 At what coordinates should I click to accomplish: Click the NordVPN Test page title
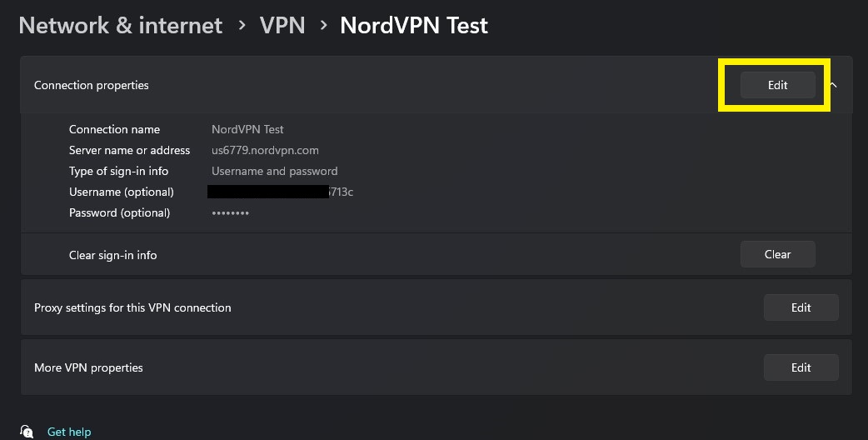[x=414, y=26]
